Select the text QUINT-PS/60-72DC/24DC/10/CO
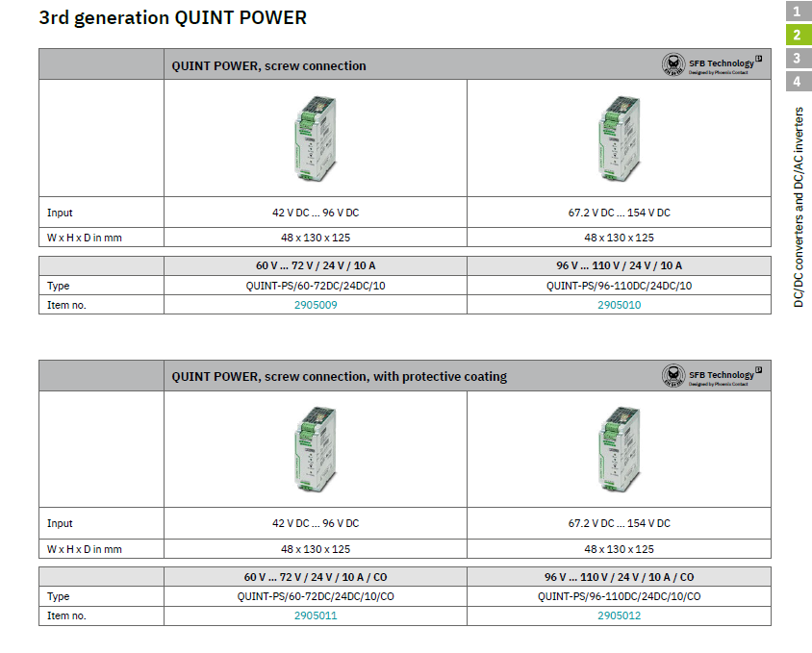The height and width of the screenshot is (653, 812). [316, 596]
